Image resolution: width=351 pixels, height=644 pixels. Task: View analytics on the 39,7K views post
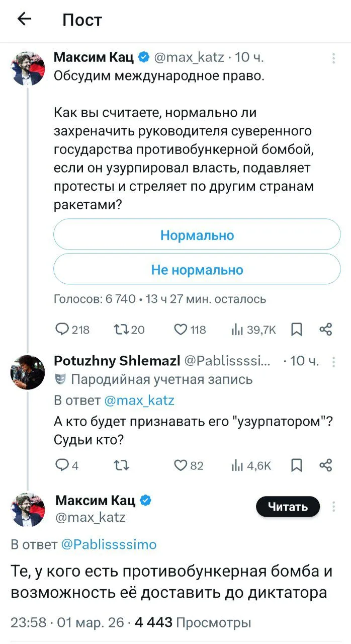click(x=254, y=330)
